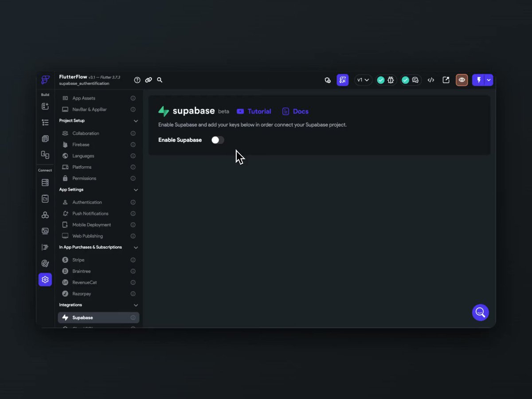Open the dropdown arrow beside lightning button

click(489, 80)
